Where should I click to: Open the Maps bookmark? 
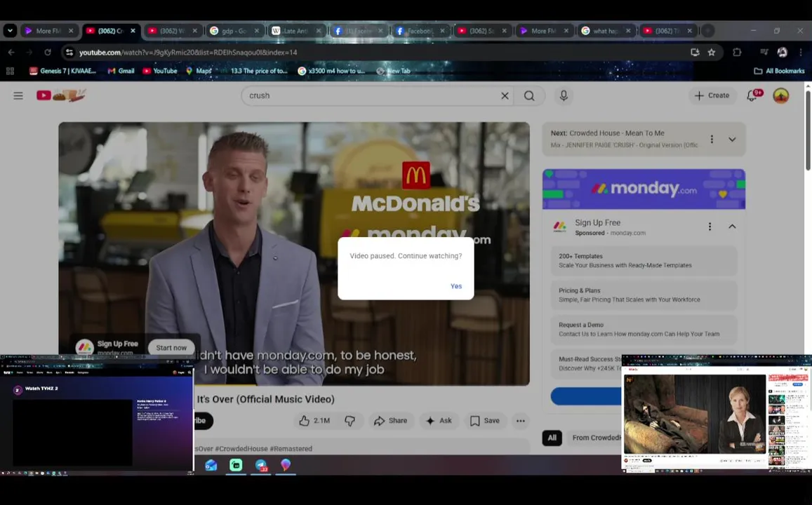[x=199, y=71]
